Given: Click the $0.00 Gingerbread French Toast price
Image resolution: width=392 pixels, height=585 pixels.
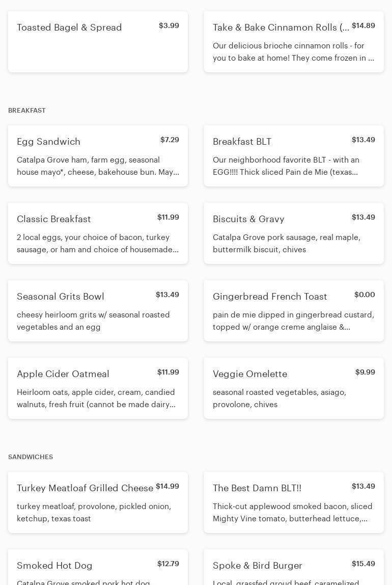Looking at the screenshot, I should click(365, 295).
